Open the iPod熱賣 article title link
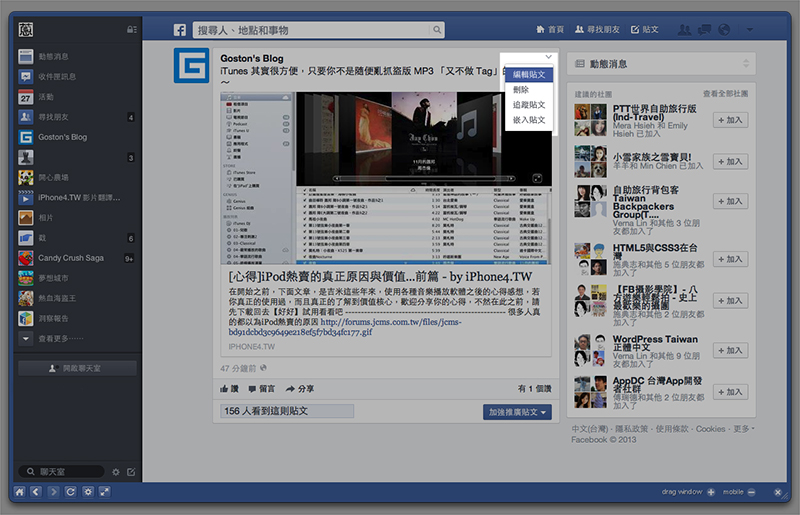 (380, 277)
